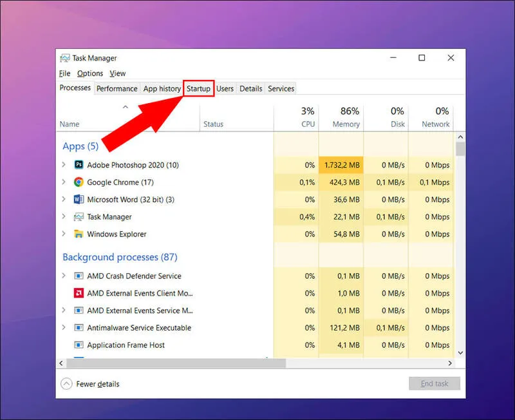This screenshot has width=515, height=420.
Task: Expand AMD Crash Defender Service row
Action: (x=64, y=276)
